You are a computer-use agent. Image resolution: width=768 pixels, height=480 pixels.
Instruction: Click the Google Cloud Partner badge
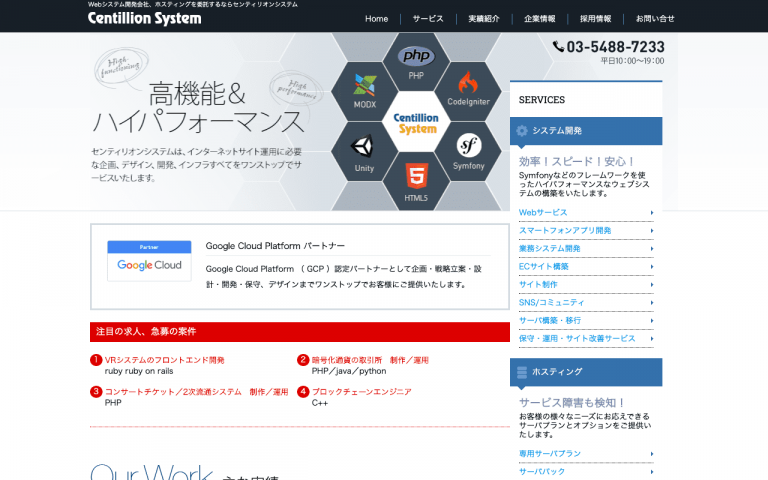[149, 261]
